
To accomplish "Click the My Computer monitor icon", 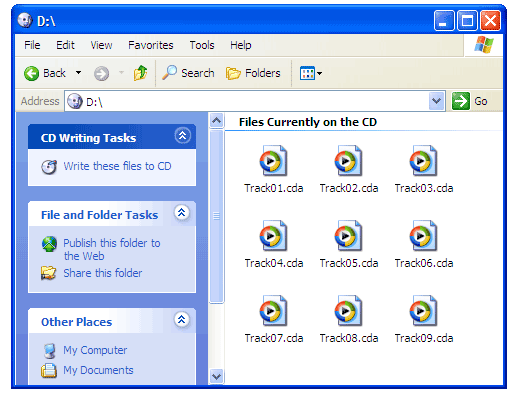I will point(49,351).
